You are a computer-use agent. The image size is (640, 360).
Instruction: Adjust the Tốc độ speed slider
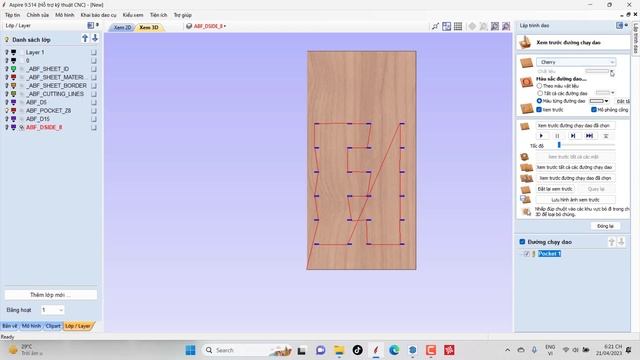559,145
